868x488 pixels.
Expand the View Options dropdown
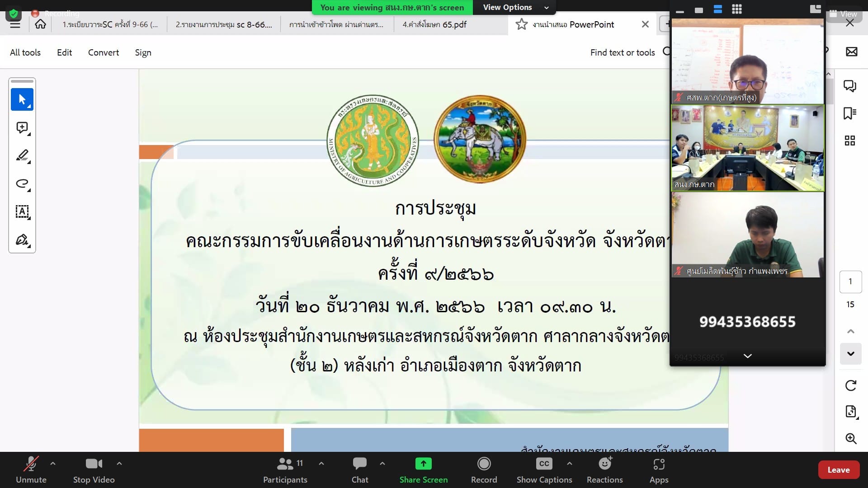(x=514, y=7)
